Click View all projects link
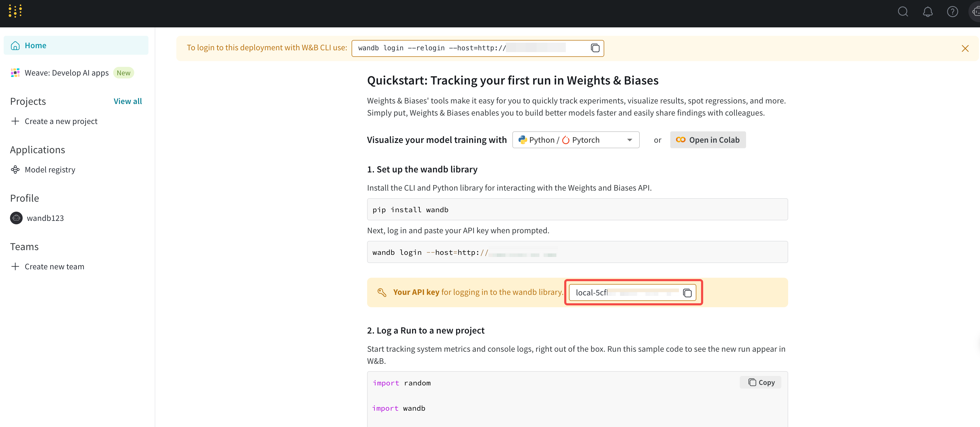Image resolution: width=980 pixels, height=427 pixels. click(128, 101)
